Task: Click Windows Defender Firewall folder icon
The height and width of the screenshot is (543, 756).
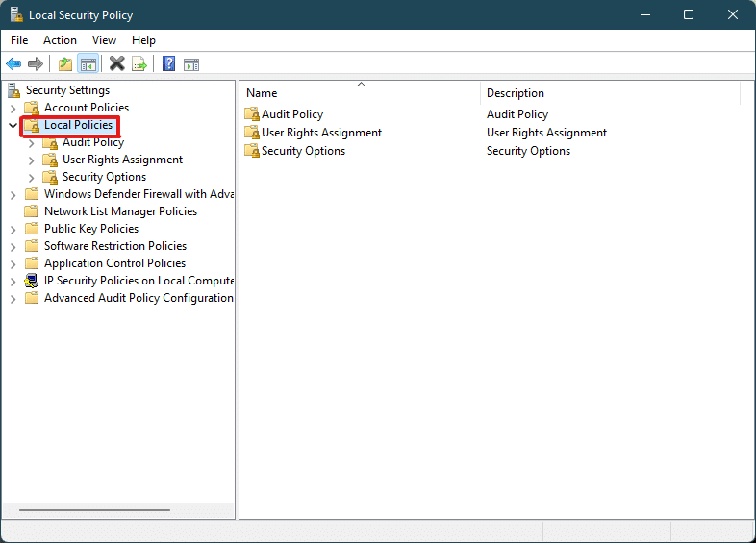Action: 32,194
